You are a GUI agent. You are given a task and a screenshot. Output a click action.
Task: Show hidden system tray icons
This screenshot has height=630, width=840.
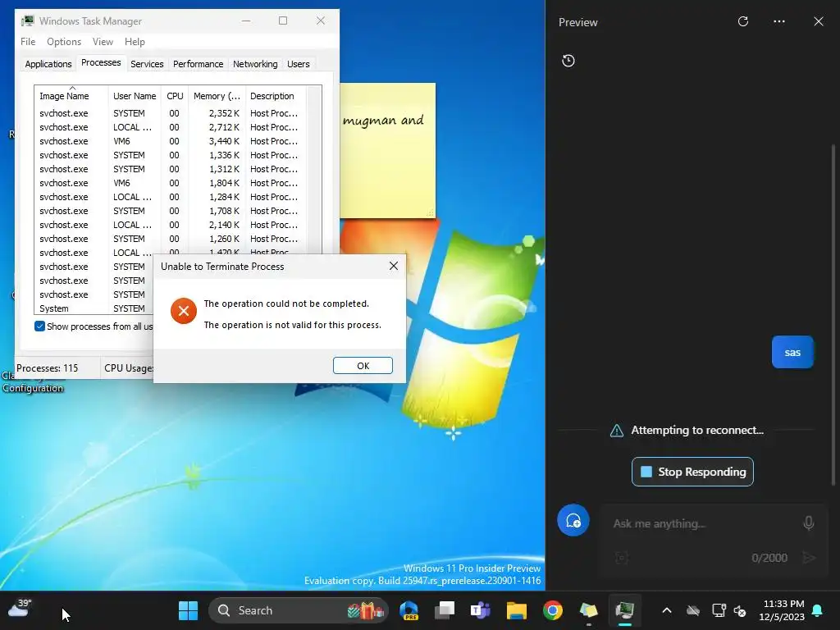[666, 610]
